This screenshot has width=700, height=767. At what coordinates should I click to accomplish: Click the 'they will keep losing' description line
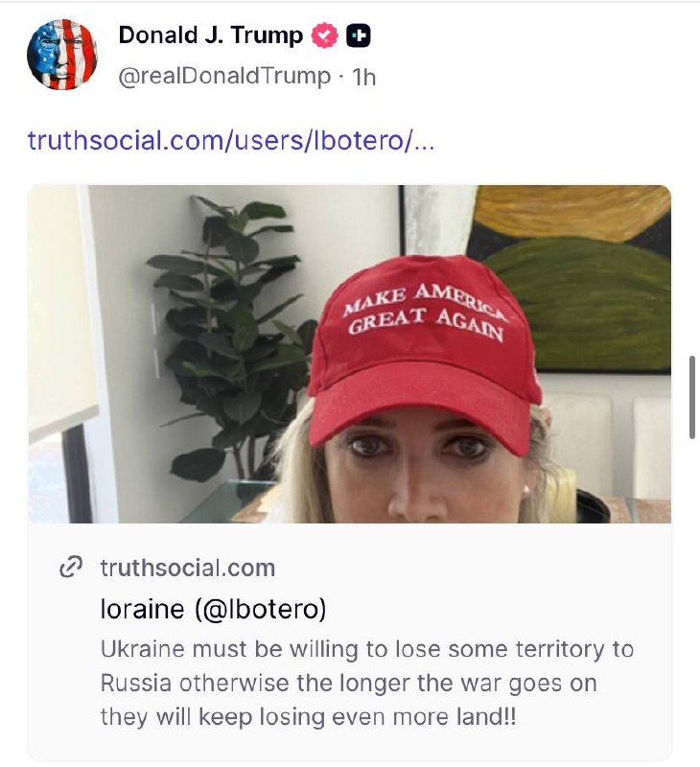click(308, 717)
